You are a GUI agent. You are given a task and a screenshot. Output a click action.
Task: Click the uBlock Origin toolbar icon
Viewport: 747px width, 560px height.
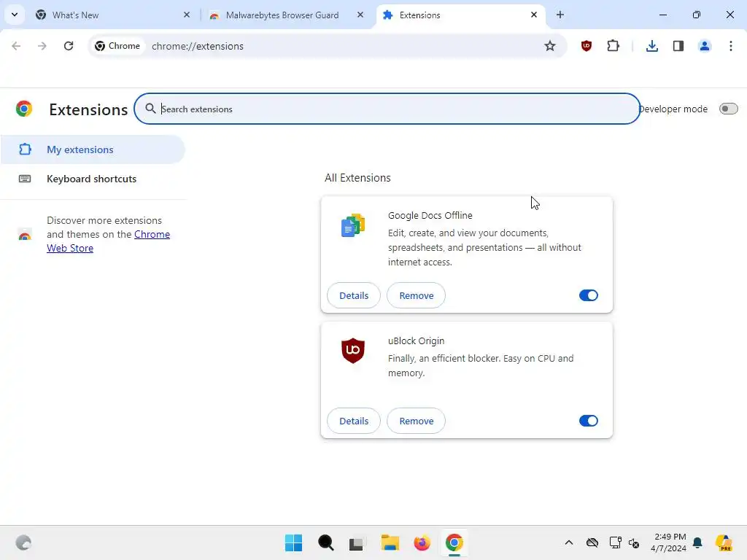(x=586, y=46)
